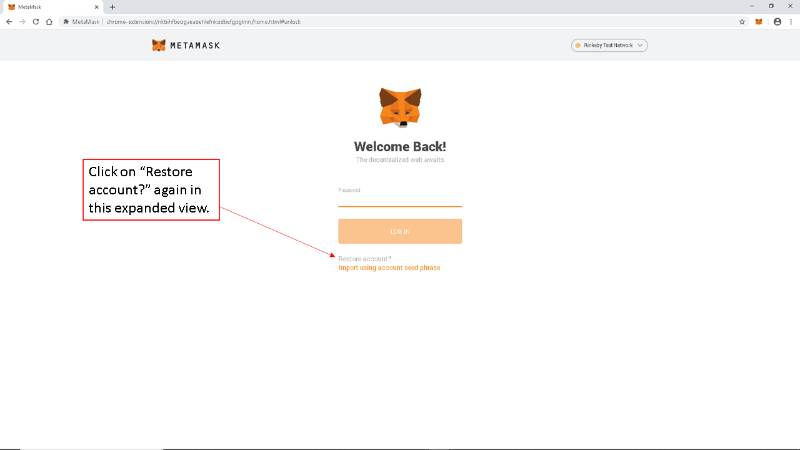The image size is (800, 450).
Task: Reload the MetaMask page
Action: point(36,22)
